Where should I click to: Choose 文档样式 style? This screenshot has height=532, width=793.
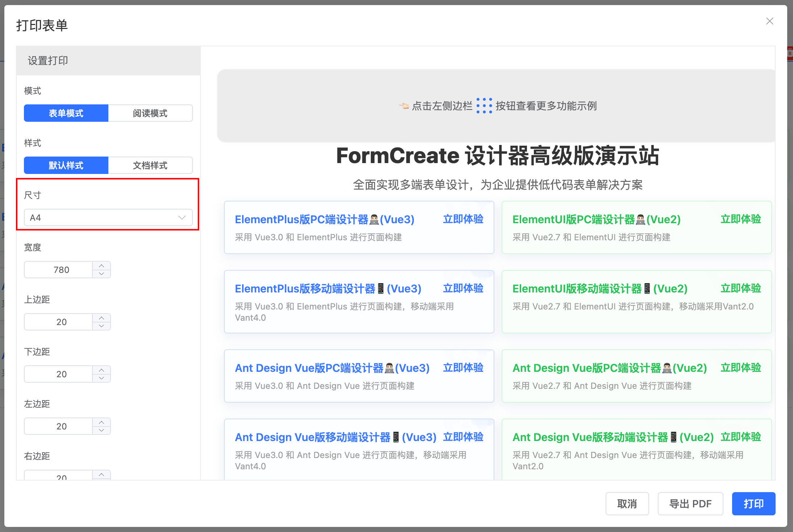(x=150, y=165)
